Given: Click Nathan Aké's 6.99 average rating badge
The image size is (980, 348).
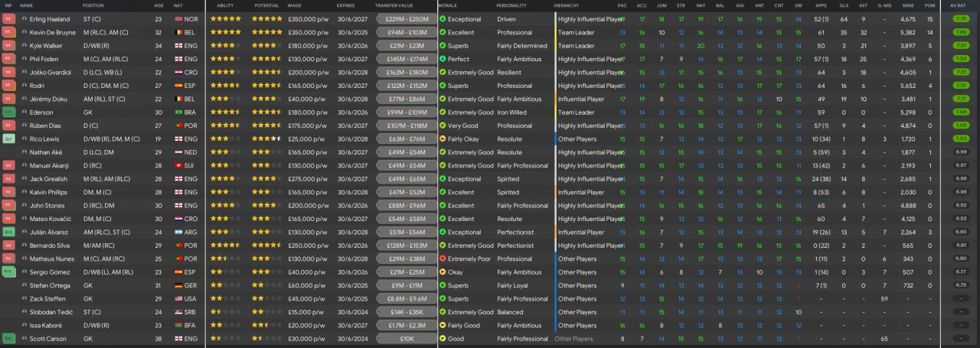Looking at the screenshot, I should 960,152.
